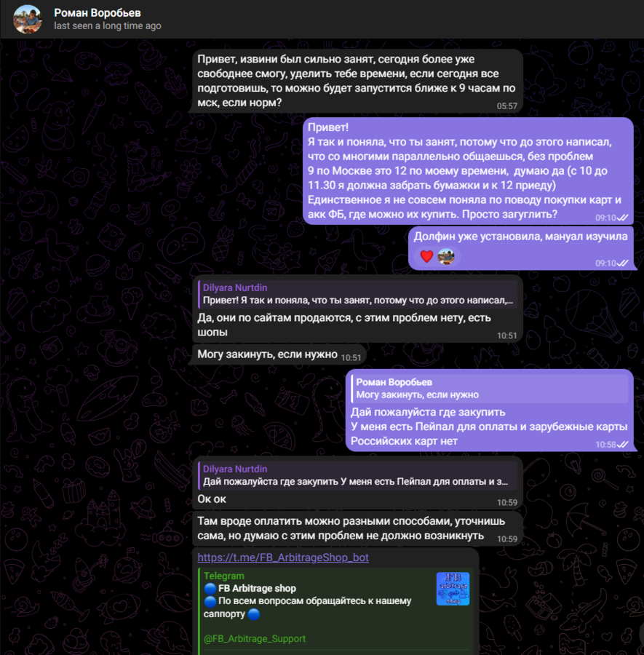
Task: Click the 'FB Arbitrage shop' preview title
Action: tap(257, 588)
